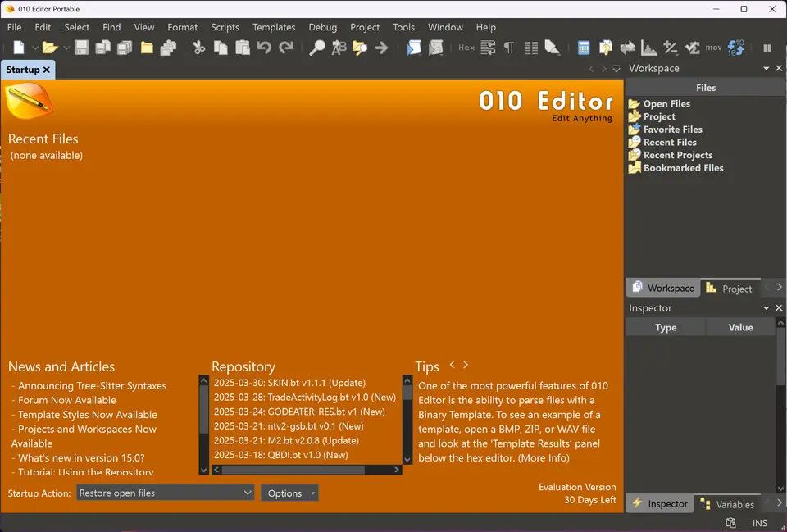The height and width of the screenshot is (532, 787).
Task: Show the next tip arrow
Action: point(466,365)
